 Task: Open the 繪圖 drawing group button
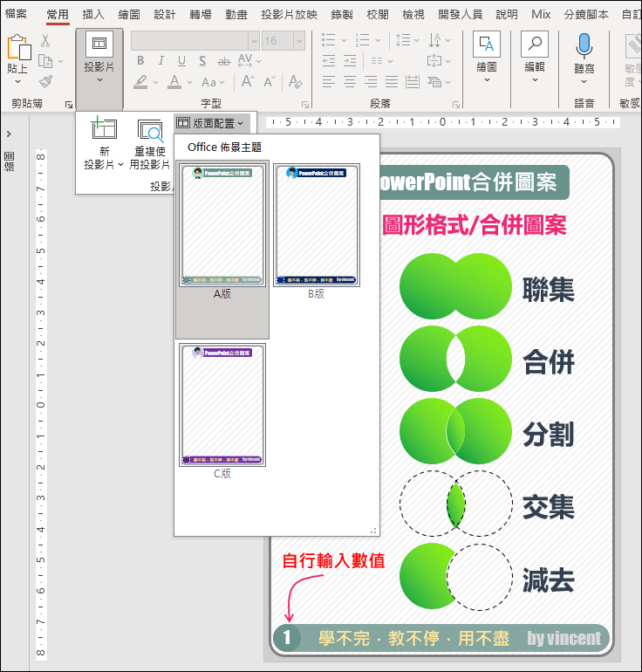point(487,57)
